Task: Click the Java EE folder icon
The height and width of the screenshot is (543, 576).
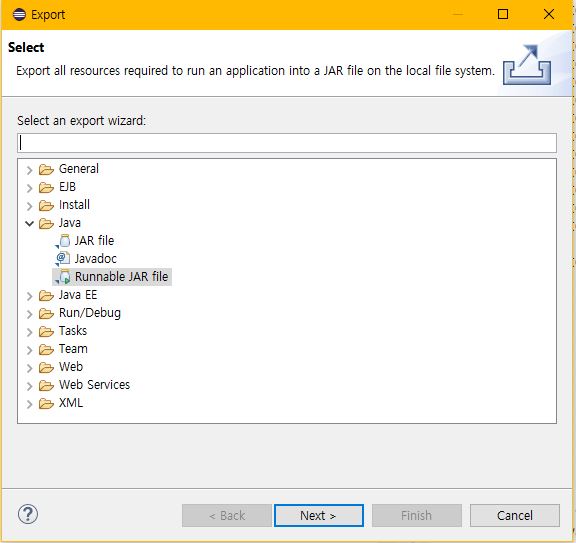Action: [x=46, y=295]
